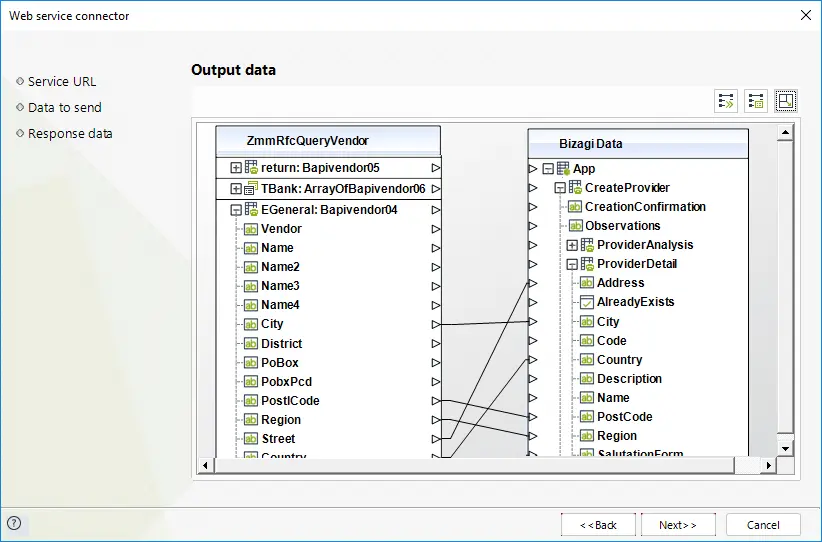Click the << Back button
Viewport: 822px width, 542px height.
coord(598,525)
